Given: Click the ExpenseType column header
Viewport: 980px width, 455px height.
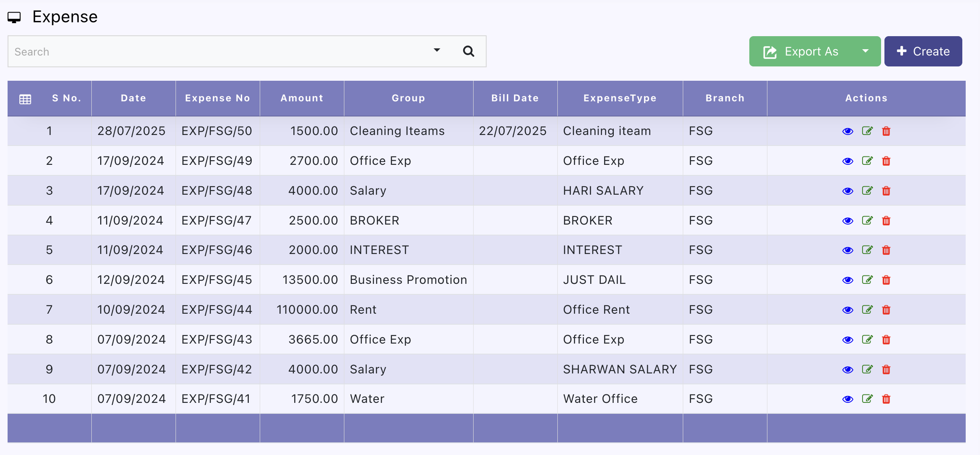Looking at the screenshot, I should coord(620,98).
